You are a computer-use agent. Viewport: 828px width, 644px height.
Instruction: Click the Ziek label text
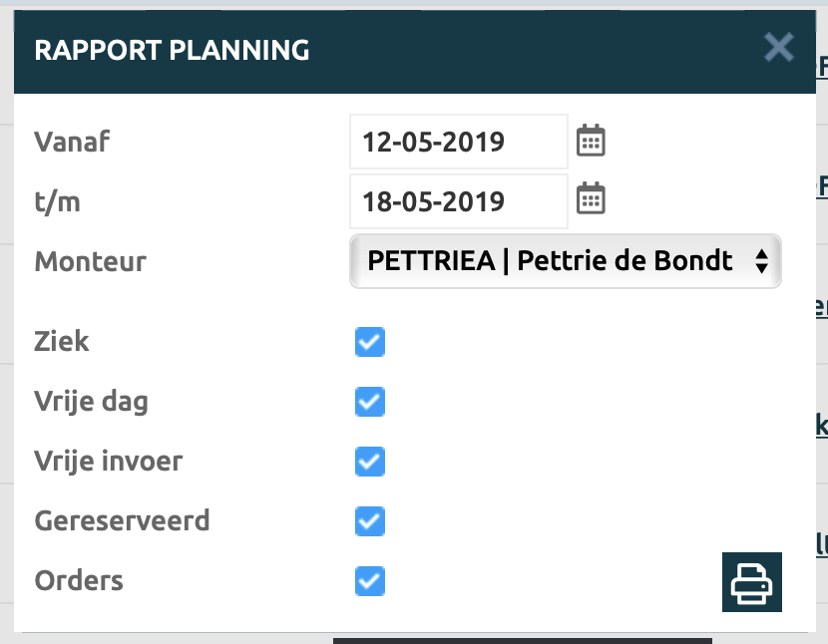coord(62,342)
